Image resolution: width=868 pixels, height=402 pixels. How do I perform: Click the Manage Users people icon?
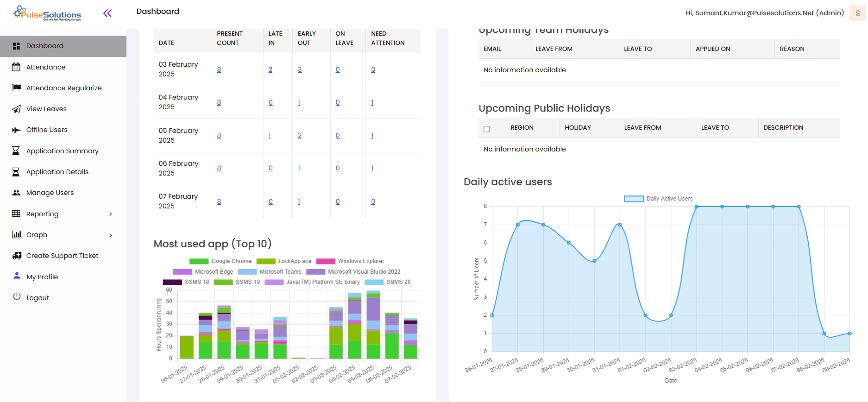coord(16,193)
